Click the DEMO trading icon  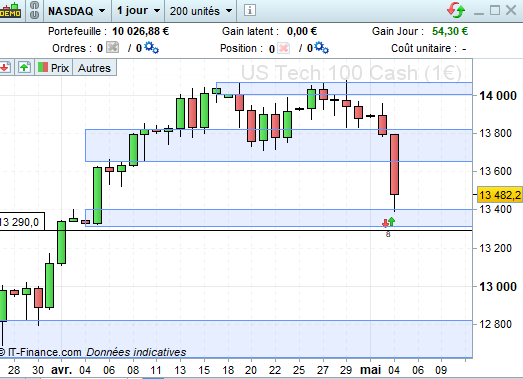click(10, 10)
